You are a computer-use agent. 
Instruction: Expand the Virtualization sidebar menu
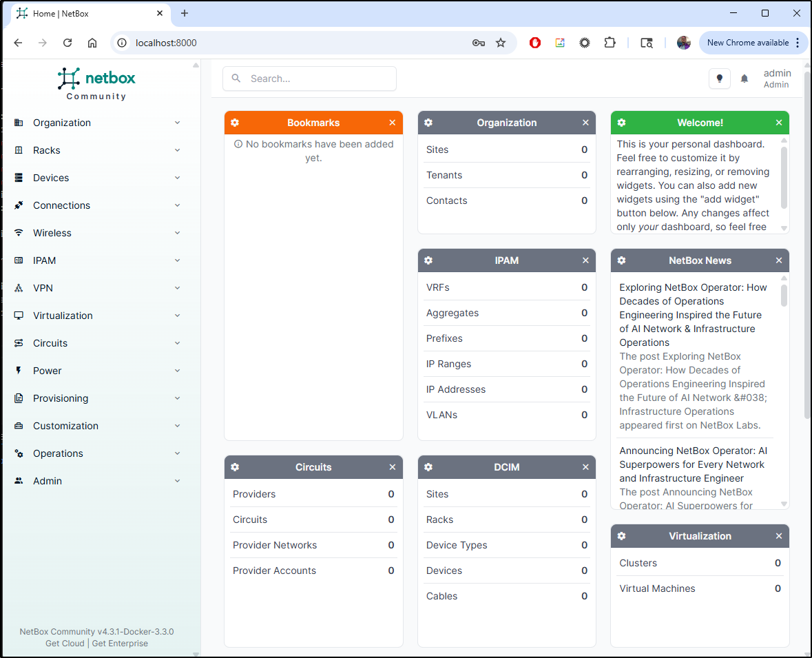pos(97,316)
